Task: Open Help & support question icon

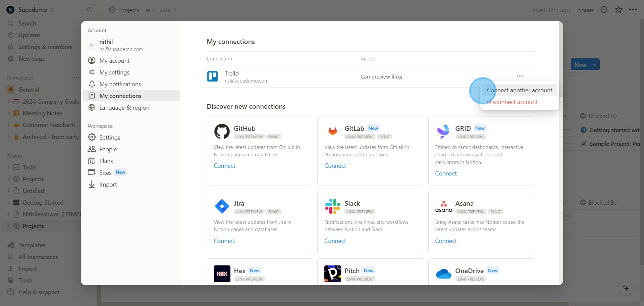Action: coord(11,292)
